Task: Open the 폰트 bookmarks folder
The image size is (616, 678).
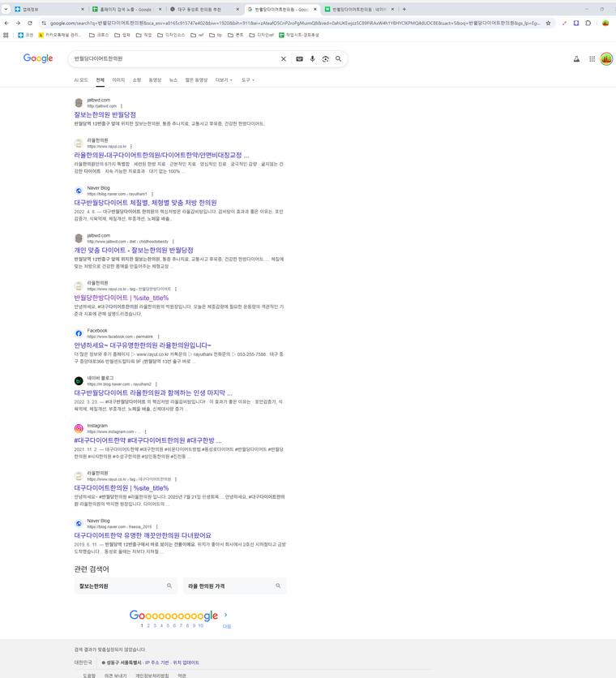Action: (x=236, y=35)
